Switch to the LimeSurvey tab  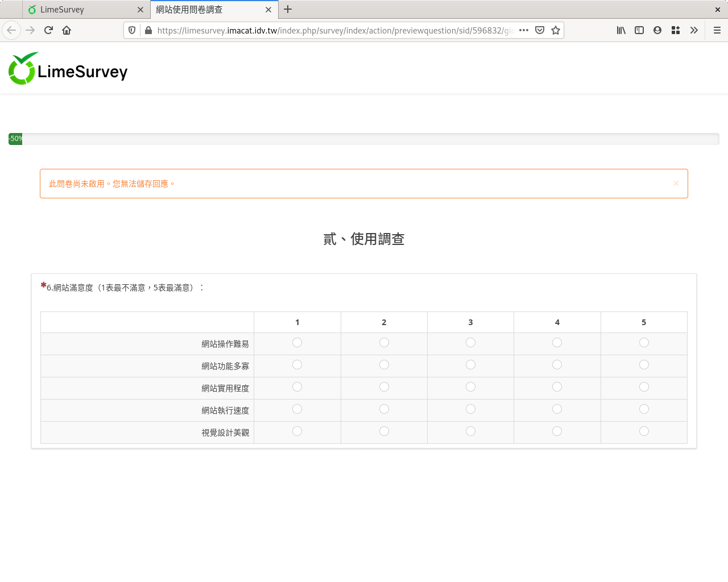pyautogui.click(x=86, y=10)
